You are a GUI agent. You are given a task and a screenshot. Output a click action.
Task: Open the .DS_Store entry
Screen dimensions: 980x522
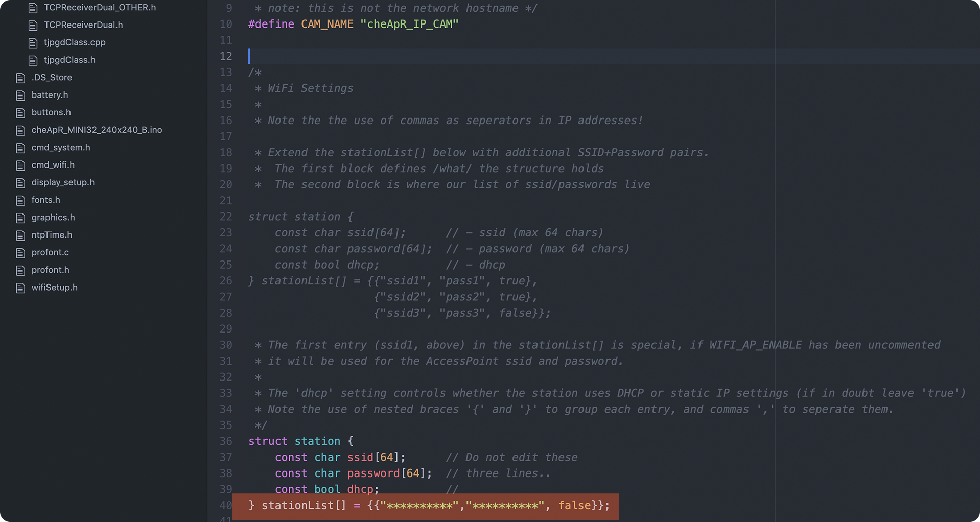pos(52,77)
